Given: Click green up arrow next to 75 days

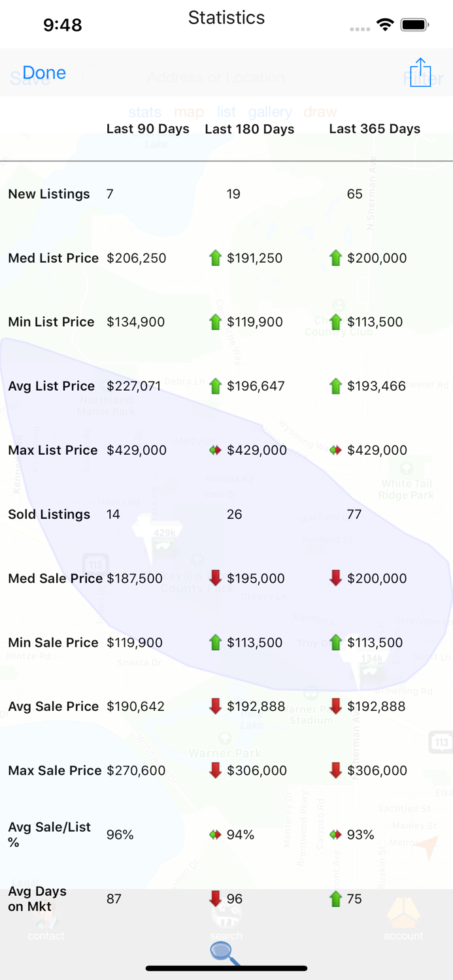Looking at the screenshot, I should tap(335, 899).
